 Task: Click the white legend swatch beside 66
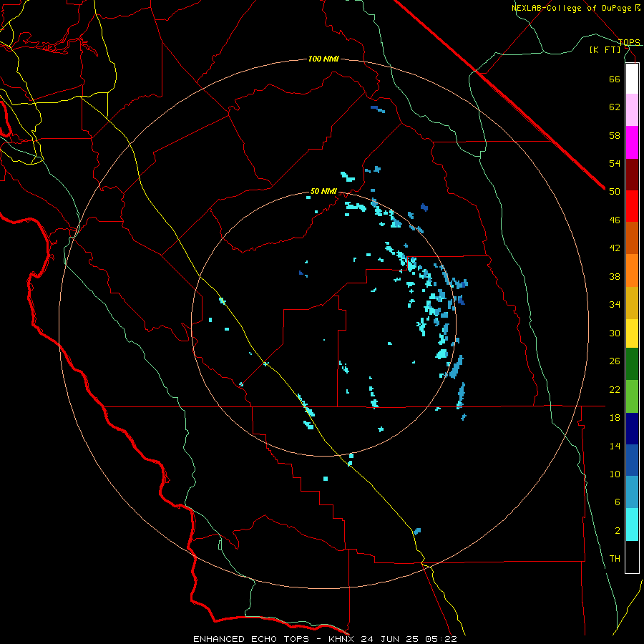pos(632,79)
